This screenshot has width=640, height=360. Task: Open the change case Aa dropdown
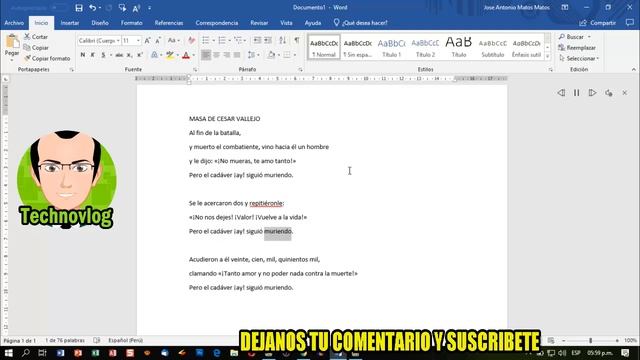(173, 40)
